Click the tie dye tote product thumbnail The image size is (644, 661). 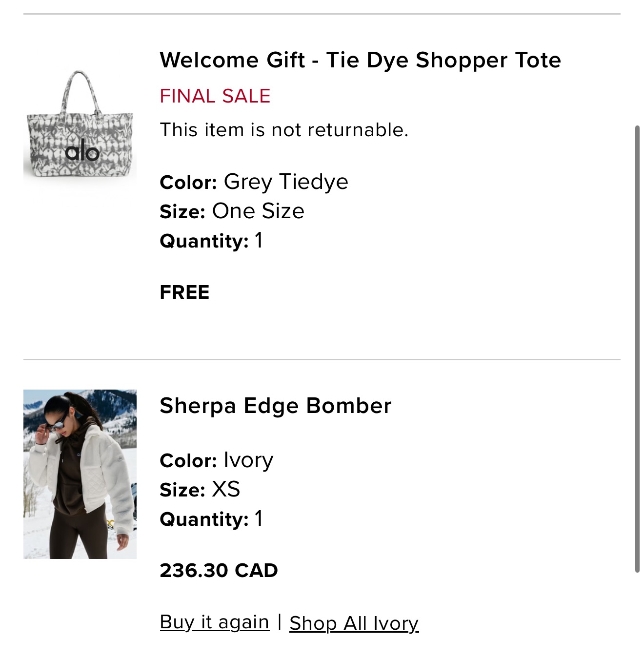click(x=80, y=127)
